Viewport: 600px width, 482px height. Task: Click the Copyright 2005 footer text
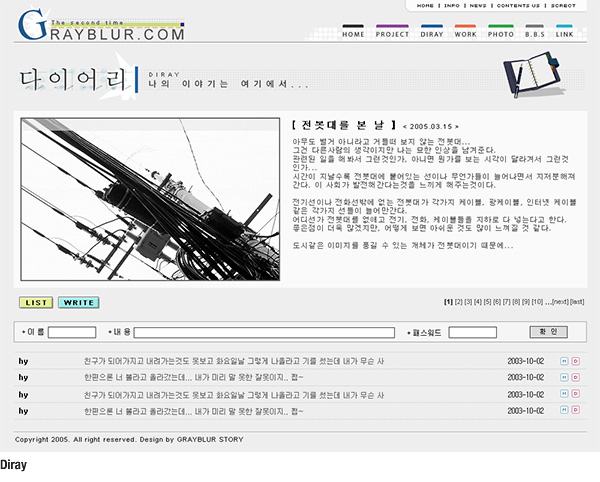(x=129, y=440)
